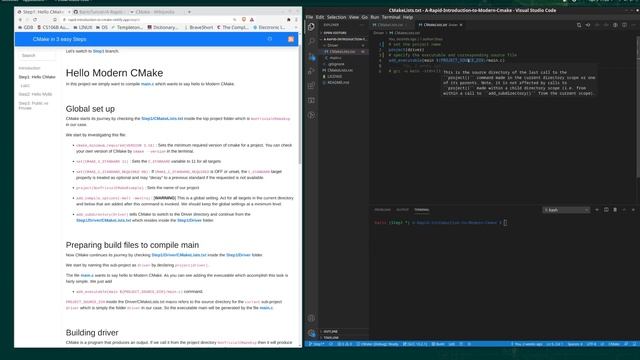Click the round icon in the CMake site header
Image resolution: width=640 pixels, height=360 pixels.
coord(270,39)
